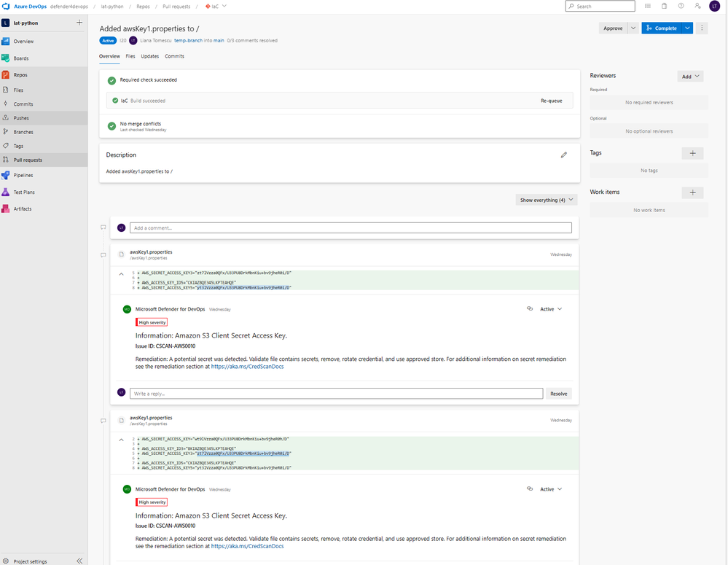Open the Approve vote options dropdown arrow
728x565 pixels.
click(633, 28)
